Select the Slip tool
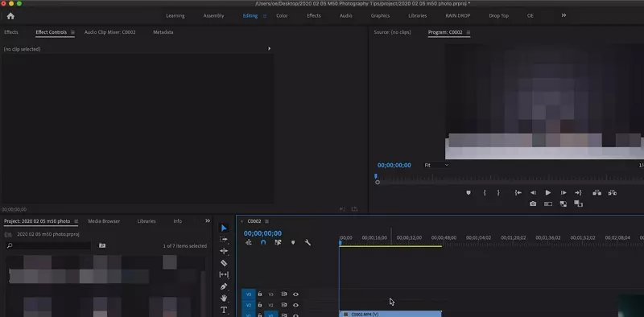This screenshot has height=317, width=644. [x=224, y=274]
